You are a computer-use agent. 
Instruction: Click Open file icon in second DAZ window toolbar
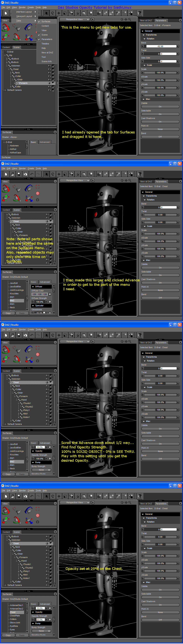pos(12,174)
